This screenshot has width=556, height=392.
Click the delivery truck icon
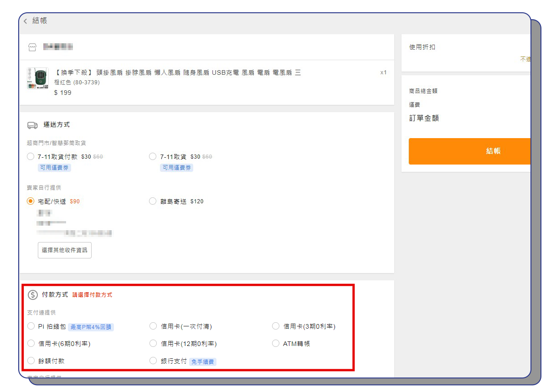tap(32, 125)
